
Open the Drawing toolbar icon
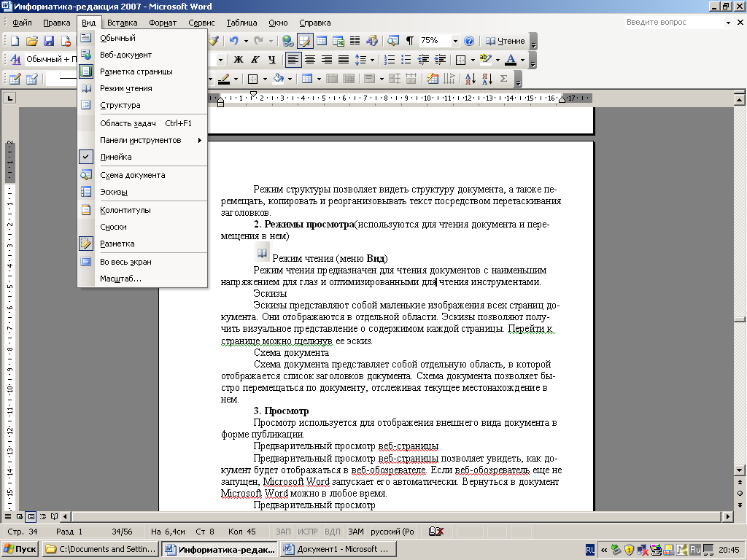coord(372,41)
